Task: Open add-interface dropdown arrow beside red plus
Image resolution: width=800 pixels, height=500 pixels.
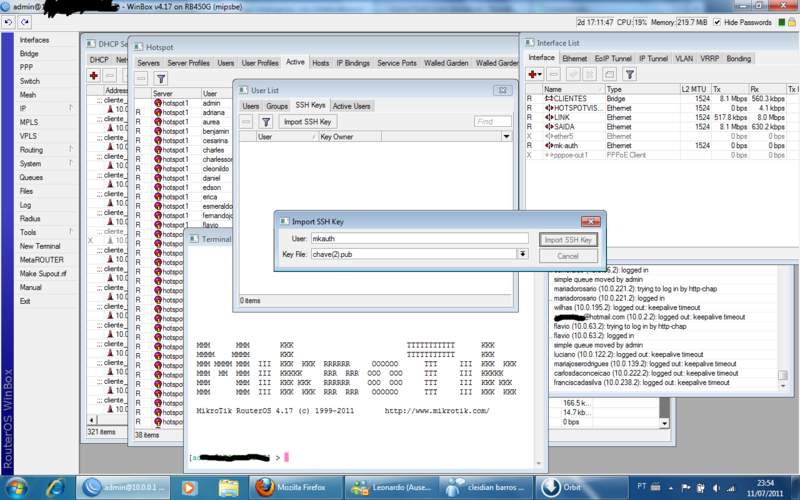Action: pyautogui.click(x=540, y=75)
